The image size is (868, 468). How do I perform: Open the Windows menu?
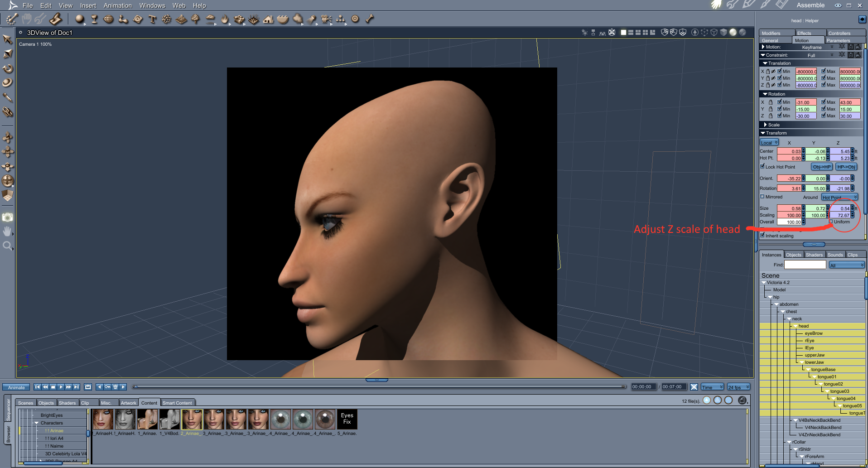click(152, 5)
